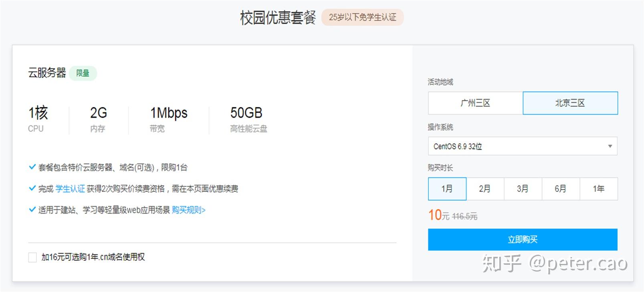
Task: Choose the 1月 purchase duration
Action: point(447,189)
